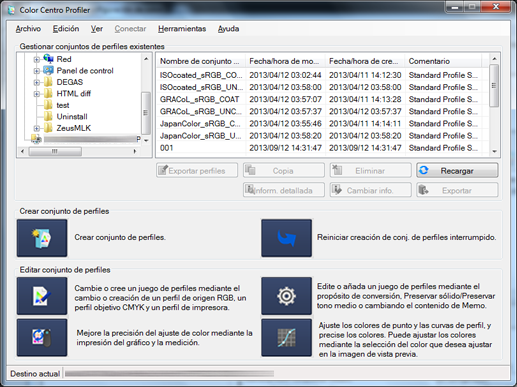The image size is (517, 387).
Task: Click the profile list vertical scrollbar thumb
Action: 494,86
